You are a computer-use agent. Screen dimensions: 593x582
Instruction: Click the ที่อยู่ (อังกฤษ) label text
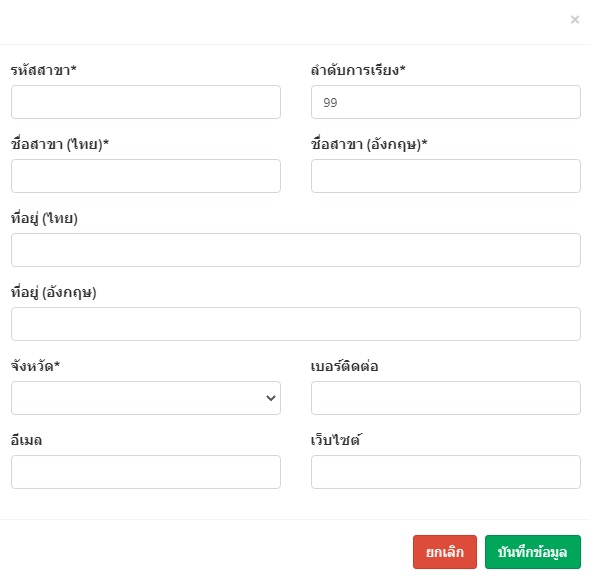click(53, 292)
